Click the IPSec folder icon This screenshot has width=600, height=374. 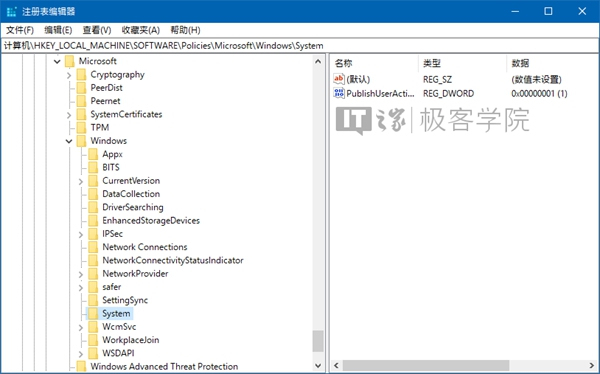[93, 234]
